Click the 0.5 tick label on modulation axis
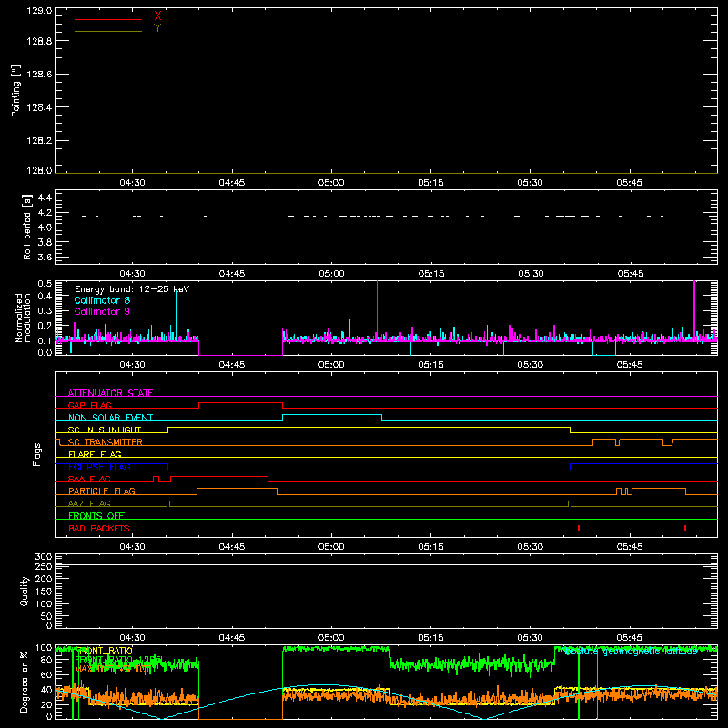Viewport: 728px width, 728px height. (45, 284)
